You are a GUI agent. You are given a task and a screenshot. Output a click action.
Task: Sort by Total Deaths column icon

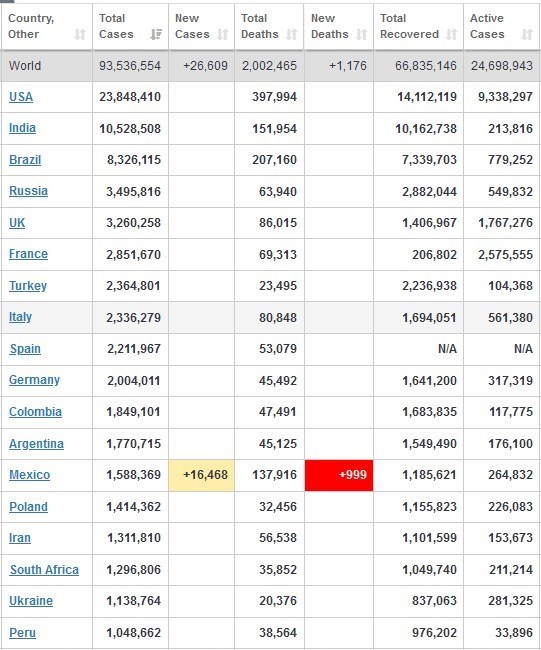point(291,34)
